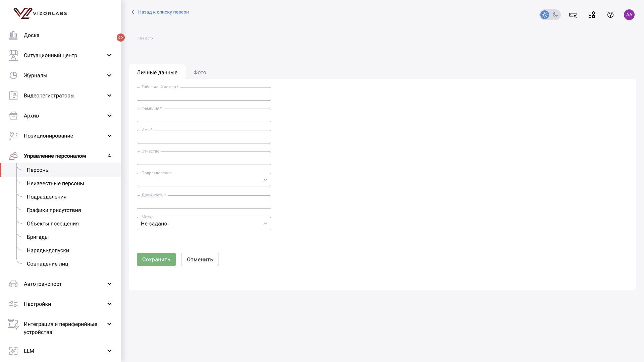This screenshot has width=644, height=362.
Task: Open the Доска dashboard icon
Action: pyautogui.click(x=13, y=35)
